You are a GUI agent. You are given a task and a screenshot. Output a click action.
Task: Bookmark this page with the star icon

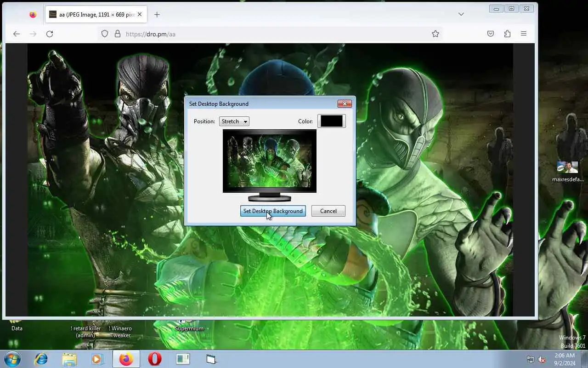click(435, 34)
